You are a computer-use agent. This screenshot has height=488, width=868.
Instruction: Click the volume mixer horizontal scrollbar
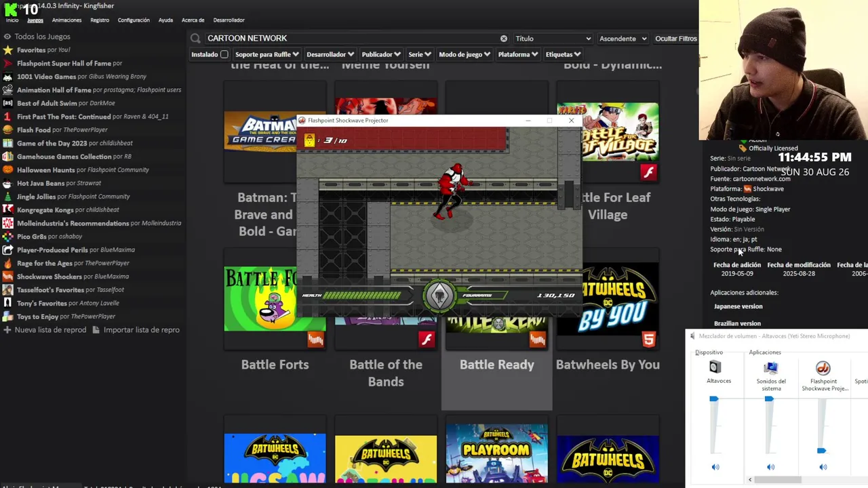pos(778,480)
